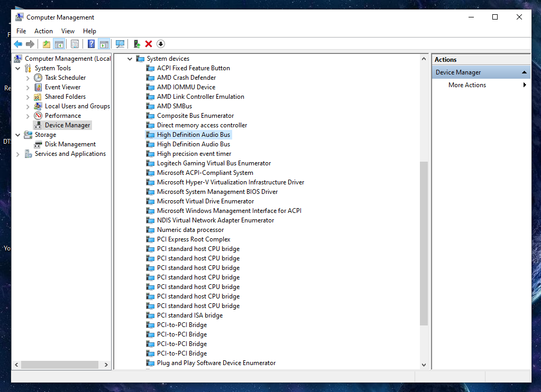
Task: Open the File menu
Action: [x=21, y=31]
